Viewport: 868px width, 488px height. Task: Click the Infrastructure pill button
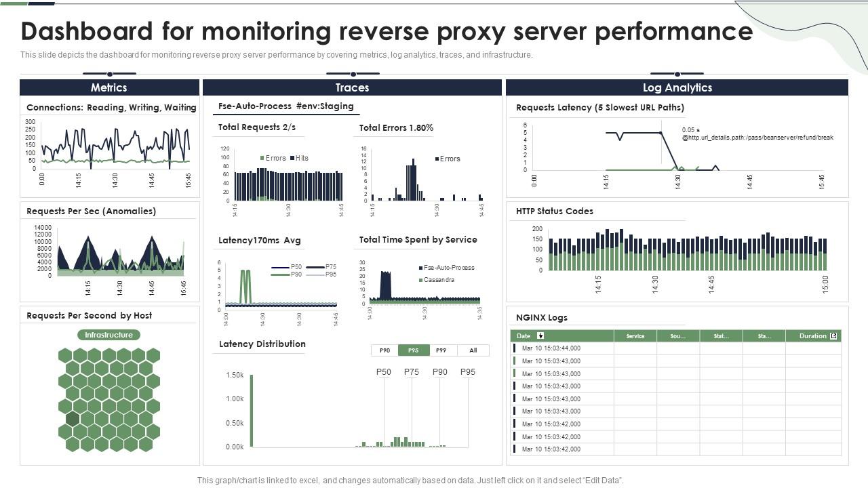108,335
